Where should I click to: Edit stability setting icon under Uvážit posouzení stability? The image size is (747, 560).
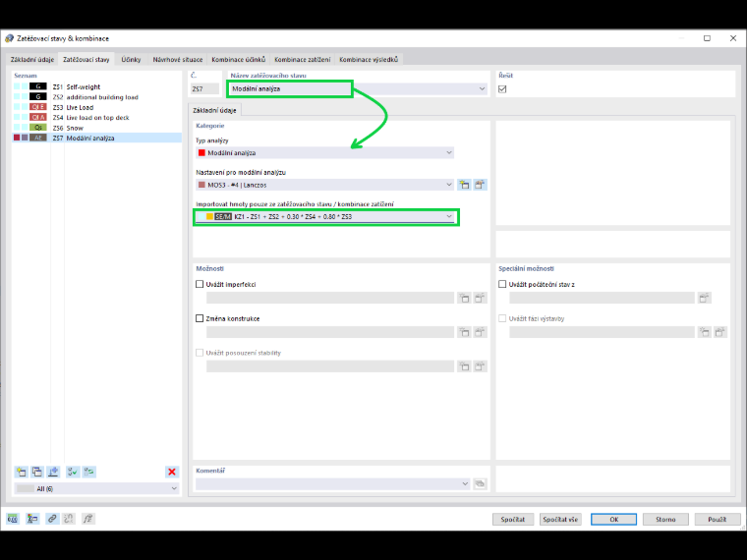480,366
